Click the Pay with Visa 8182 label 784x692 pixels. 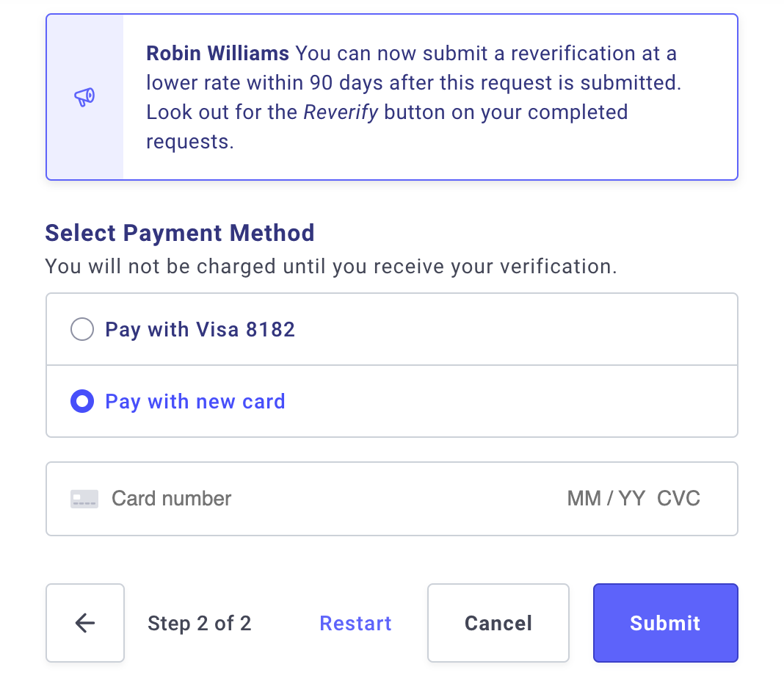tap(200, 330)
